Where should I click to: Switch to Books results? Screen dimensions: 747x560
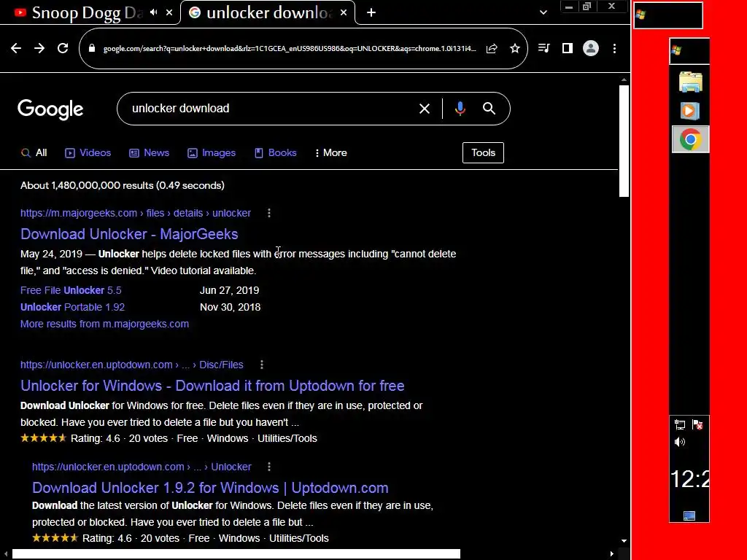[275, 153]
